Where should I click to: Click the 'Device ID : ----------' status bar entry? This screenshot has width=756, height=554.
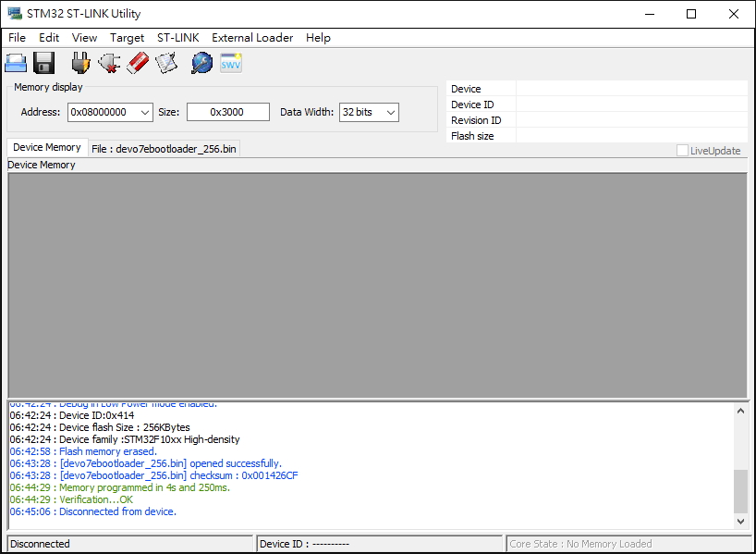tap(380, 544)
